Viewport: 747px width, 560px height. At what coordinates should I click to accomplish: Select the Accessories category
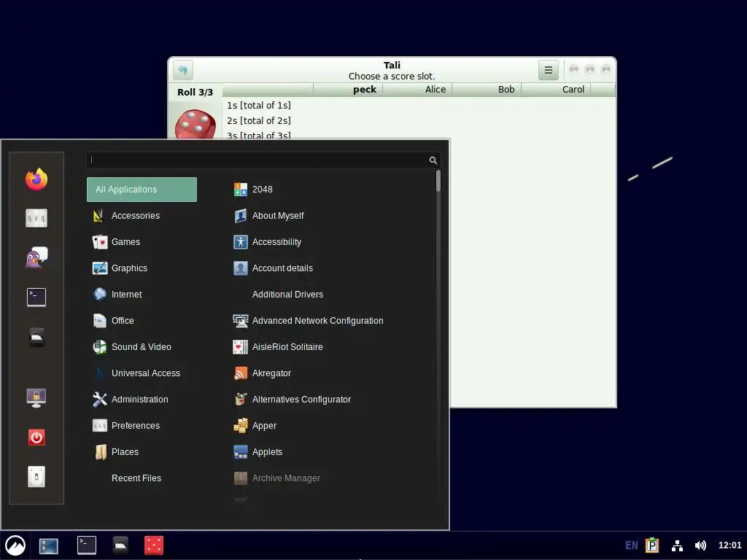click(x=142, y=216)
